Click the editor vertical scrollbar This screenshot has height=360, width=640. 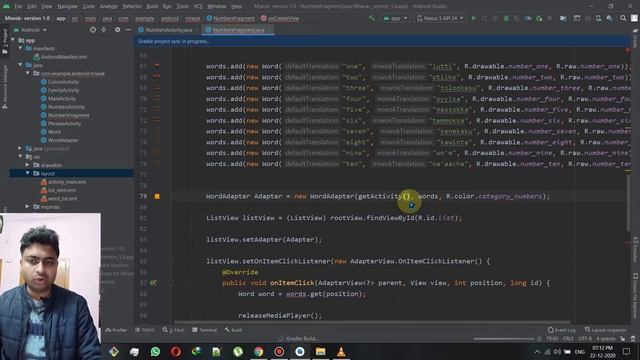coord(628,204)
